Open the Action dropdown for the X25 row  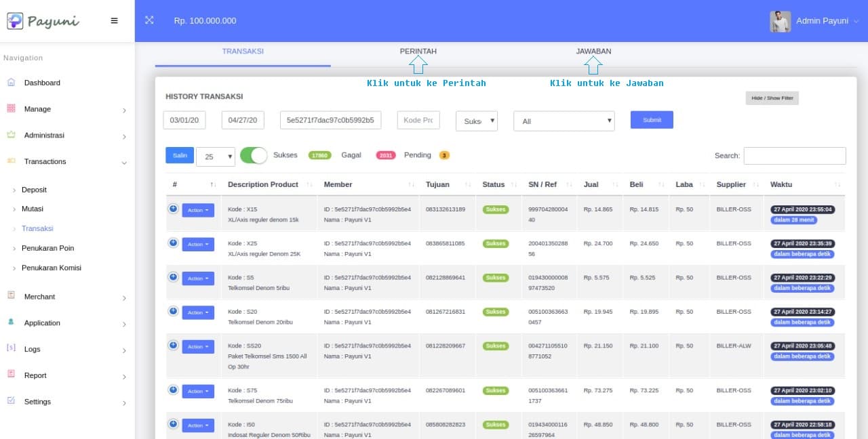[198, 244]
